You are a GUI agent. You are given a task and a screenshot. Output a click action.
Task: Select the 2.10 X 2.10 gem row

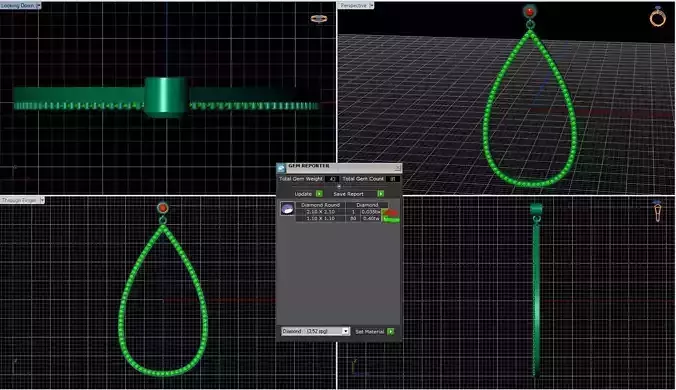(338, 212)
